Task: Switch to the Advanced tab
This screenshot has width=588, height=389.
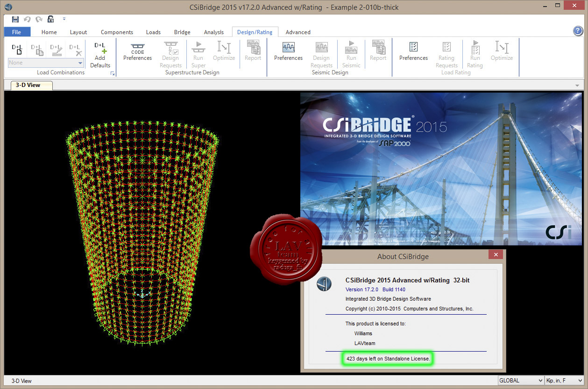Action: [298, 32]
